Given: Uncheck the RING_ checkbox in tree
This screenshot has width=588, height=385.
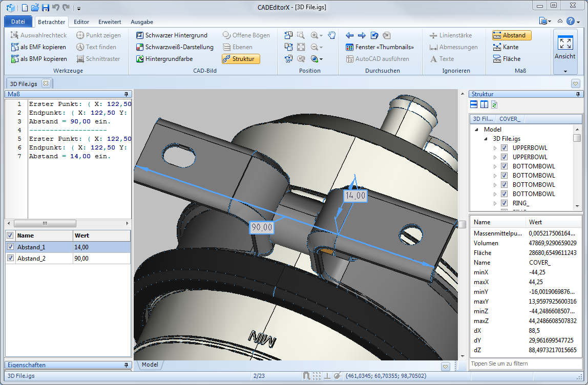Looking at the screenshot, I should [x=504, y=203].
